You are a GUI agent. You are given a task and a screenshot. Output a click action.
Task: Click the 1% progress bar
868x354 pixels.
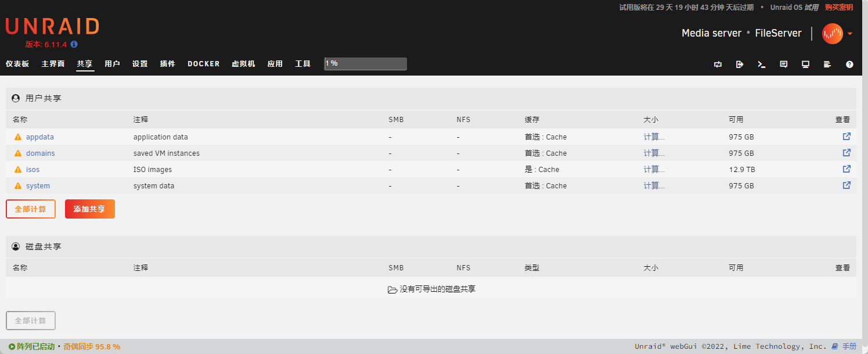(x=365, y=63)
